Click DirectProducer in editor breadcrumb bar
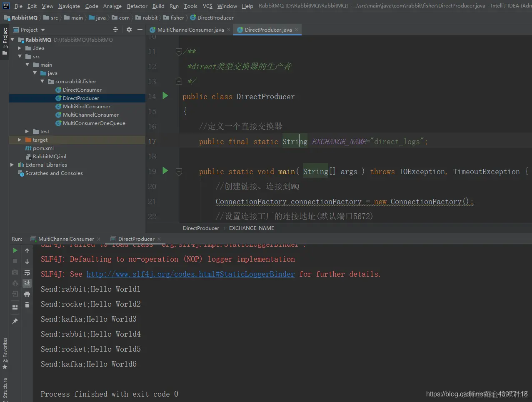This screenshot has height=402, width=532. tap(201, 228)
